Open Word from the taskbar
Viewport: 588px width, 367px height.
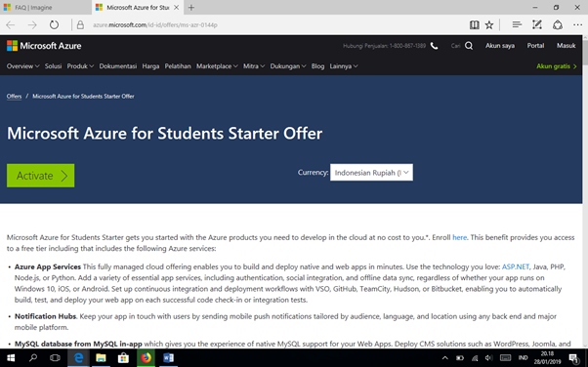[168, 358]
